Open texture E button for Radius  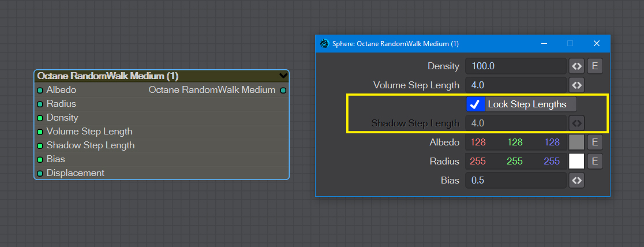coord(595,161)
